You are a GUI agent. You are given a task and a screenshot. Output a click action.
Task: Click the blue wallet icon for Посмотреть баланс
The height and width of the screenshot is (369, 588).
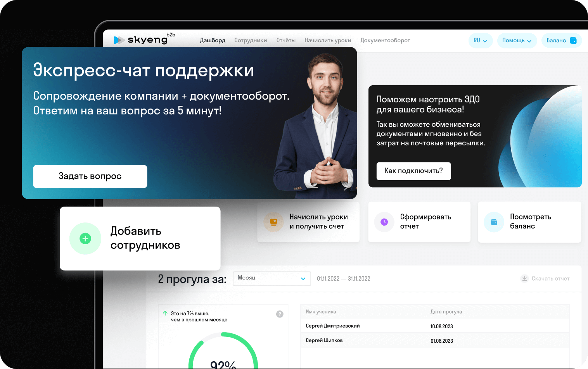(x=494, y=222)
